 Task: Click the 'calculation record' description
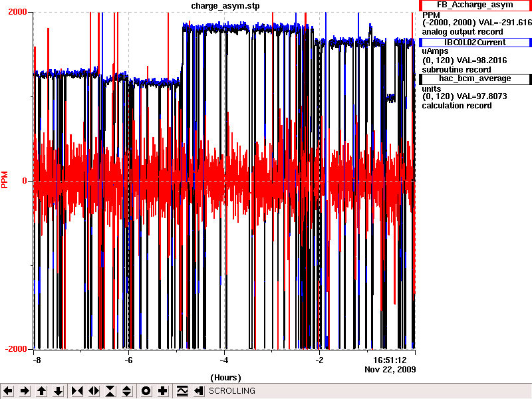457,106
